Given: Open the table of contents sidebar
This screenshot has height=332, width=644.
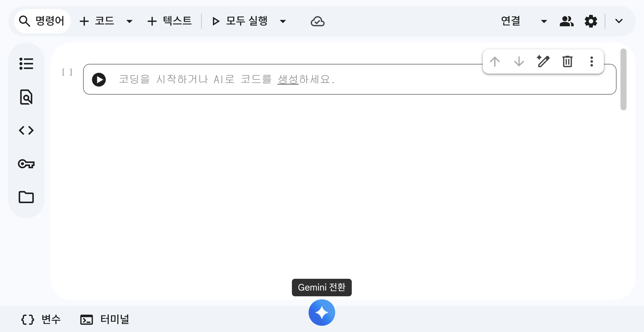Looking at the screenshot, I should [26, 64].
